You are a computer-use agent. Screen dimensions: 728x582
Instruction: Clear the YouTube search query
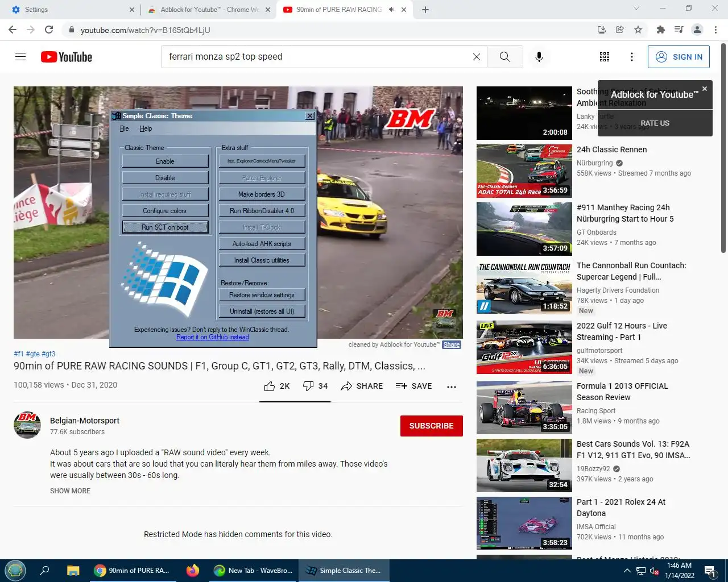pyautogui.click(x=477, y=57)
